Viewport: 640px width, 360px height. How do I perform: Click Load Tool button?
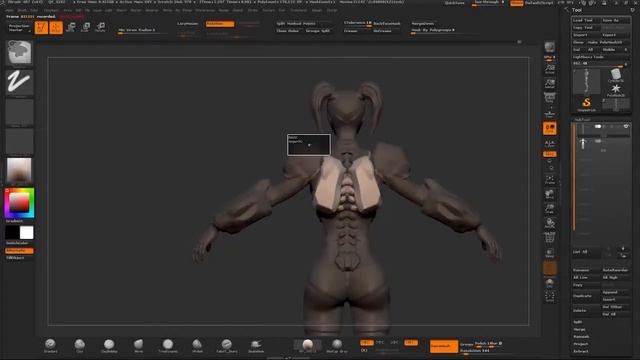586,20
